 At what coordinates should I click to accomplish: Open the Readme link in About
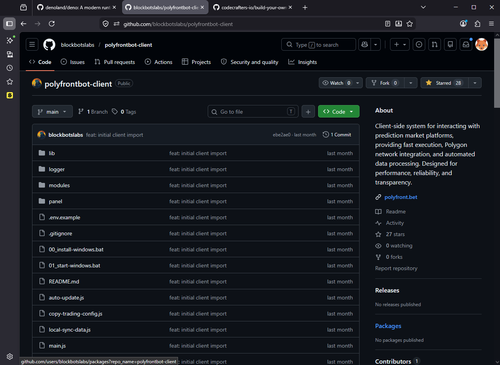[x=395, y=212]
